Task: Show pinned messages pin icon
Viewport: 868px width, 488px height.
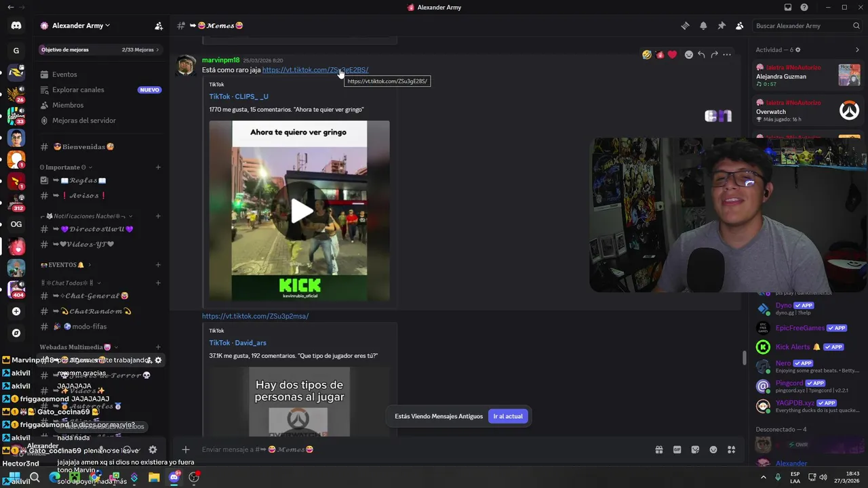Action: (722, 26)
